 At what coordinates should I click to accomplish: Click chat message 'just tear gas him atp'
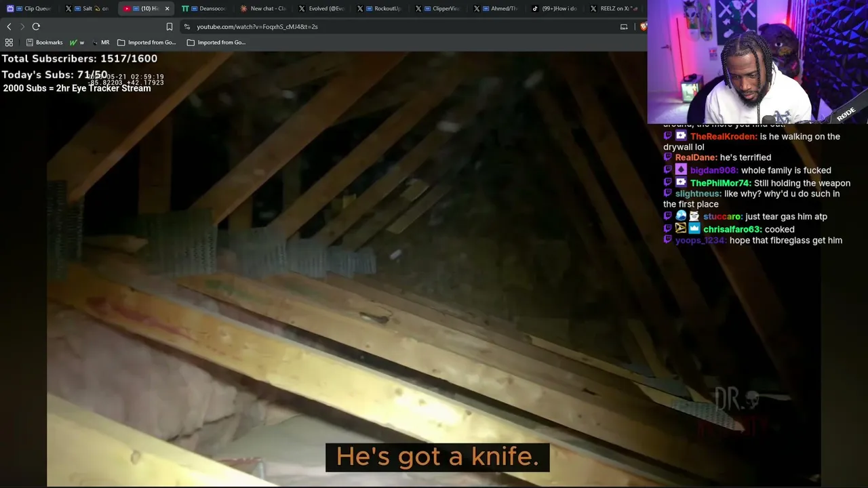click(786, 217)
